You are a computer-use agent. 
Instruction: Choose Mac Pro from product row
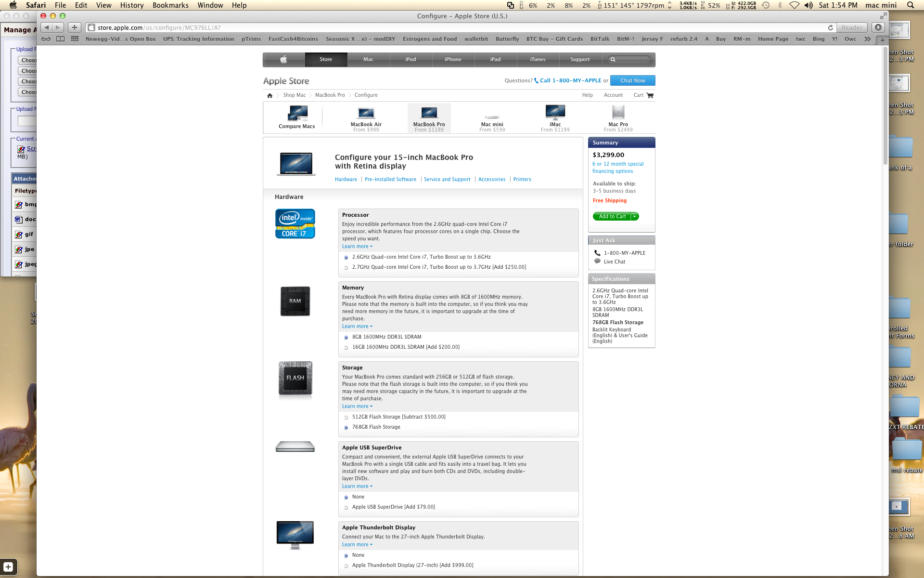pos(618,118)
